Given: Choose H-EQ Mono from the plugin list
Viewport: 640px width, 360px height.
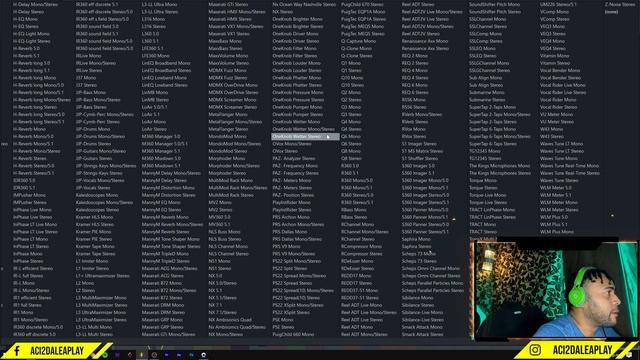Looking at the screenshot, I should (x=25, y=19).
